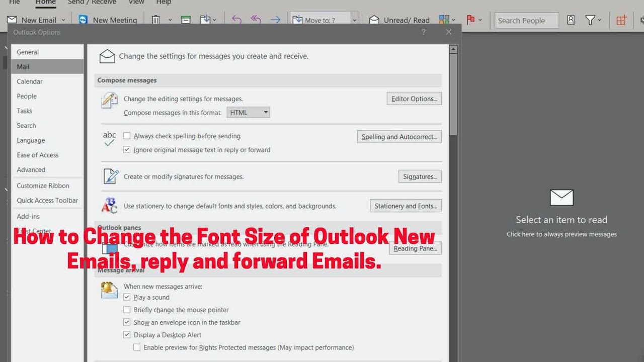Viewport: 644px width, 362px height.
Task: Click the options dialog scrollbar up arrow
Action: 453,49
